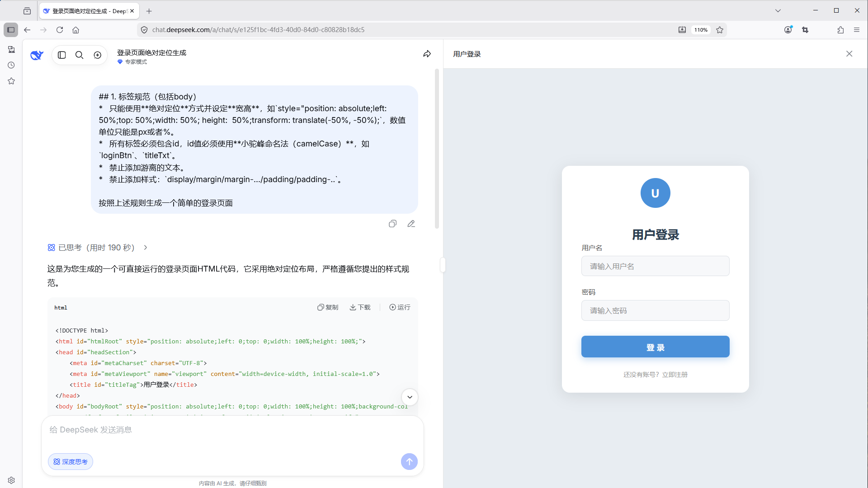Copy the user prompt message
Screen dimensions: 868x488
[393, 224]
